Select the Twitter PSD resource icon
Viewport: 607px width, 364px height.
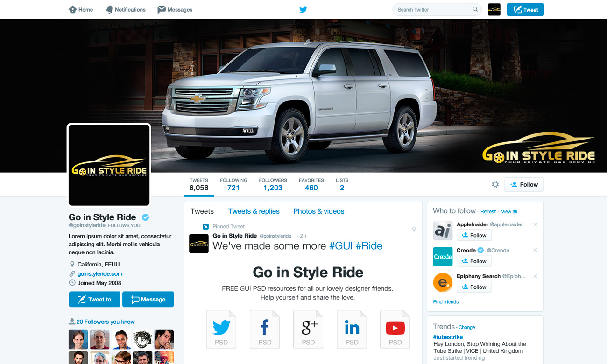221,329
